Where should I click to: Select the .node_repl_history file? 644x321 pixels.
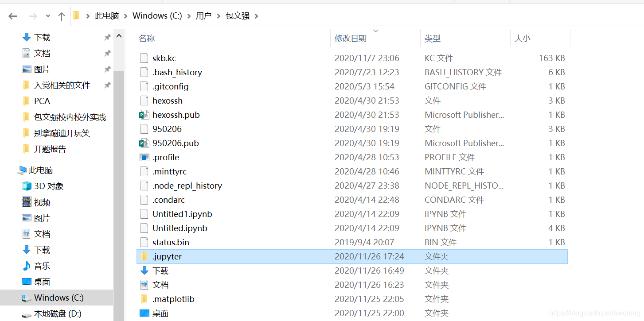click(187, 186)
